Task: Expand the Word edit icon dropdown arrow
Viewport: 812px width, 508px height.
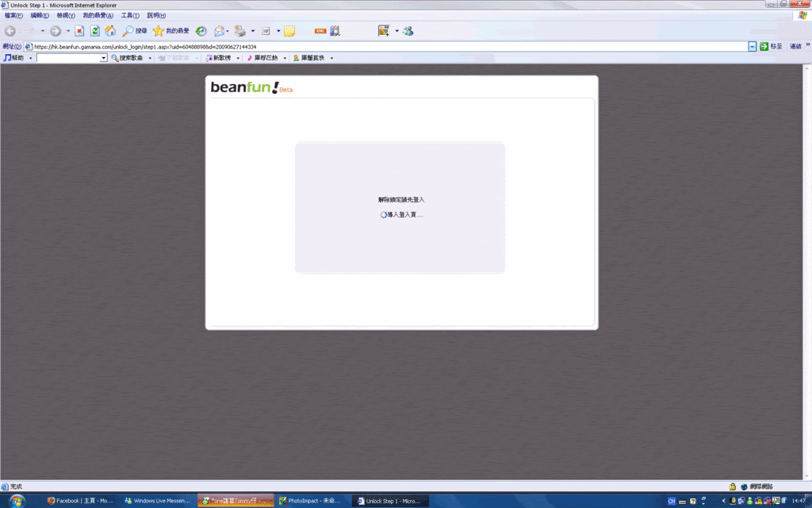Action: [x=278, y=31]
